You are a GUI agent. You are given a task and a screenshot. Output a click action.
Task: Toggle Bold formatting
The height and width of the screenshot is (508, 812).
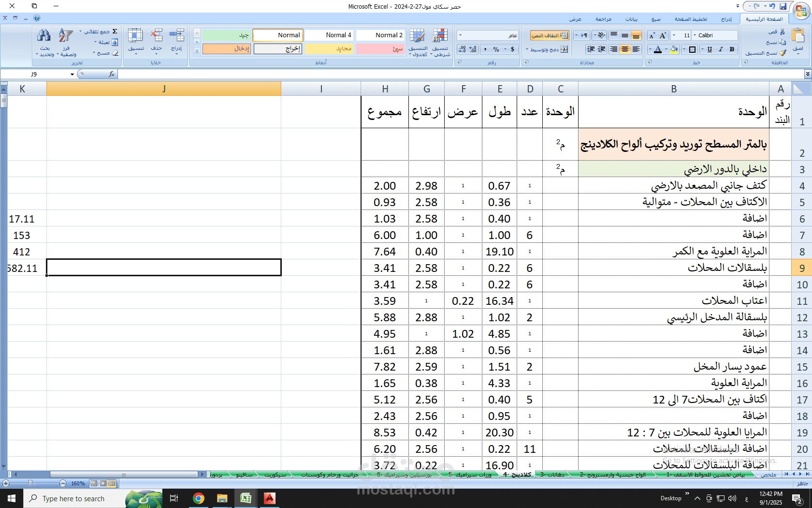point(732,49)
